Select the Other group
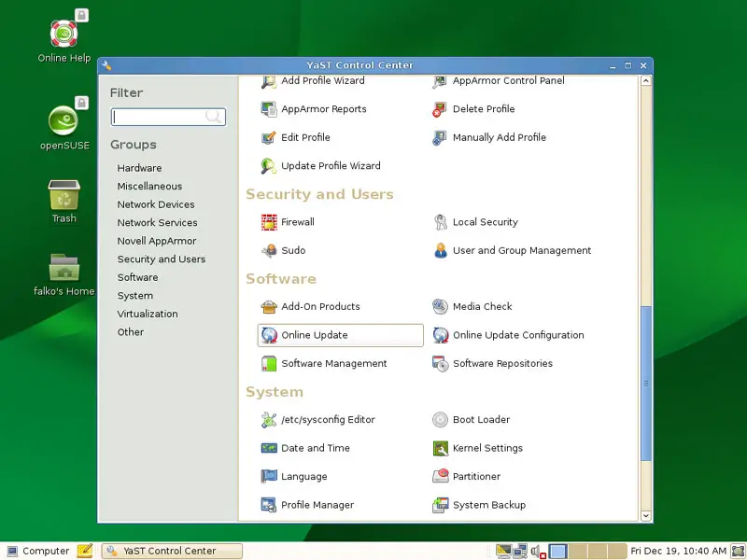The image size is (747, 560). pos(131,332)
